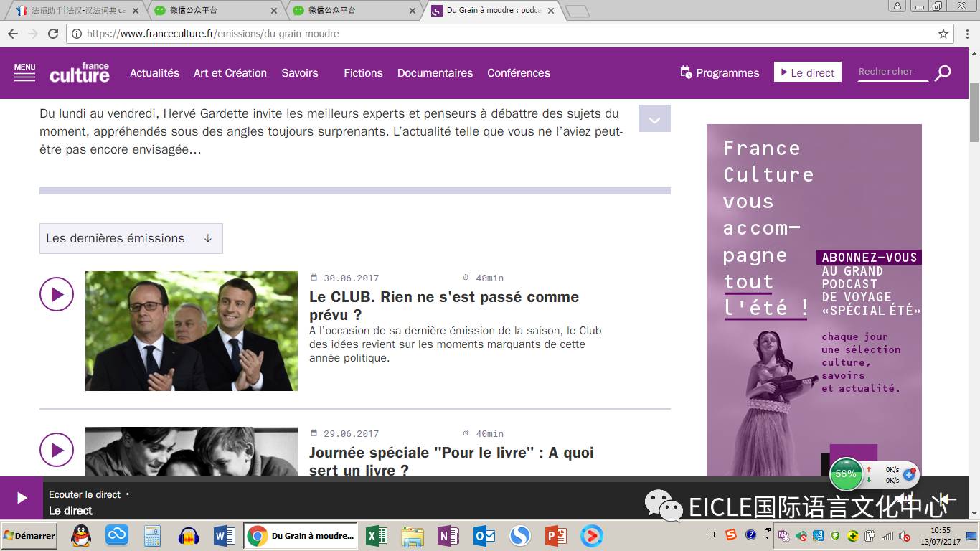The height and width of the screenshot is (551, 980).
Task: Click the France Culture logo
Action: (x=80, y=72)
